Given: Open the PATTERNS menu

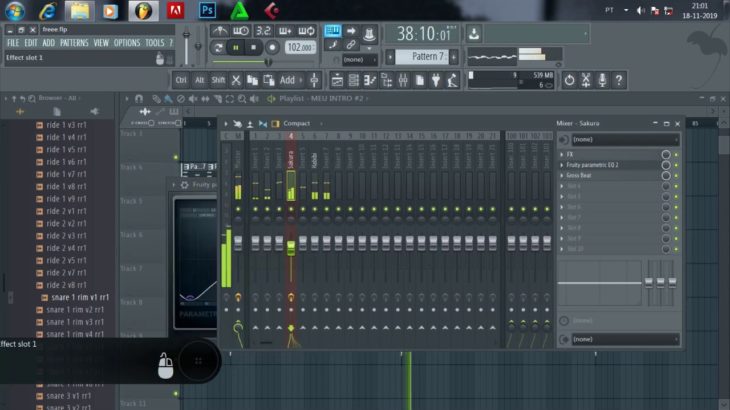Looking at the screenshot, I should (x=74, y=43).
